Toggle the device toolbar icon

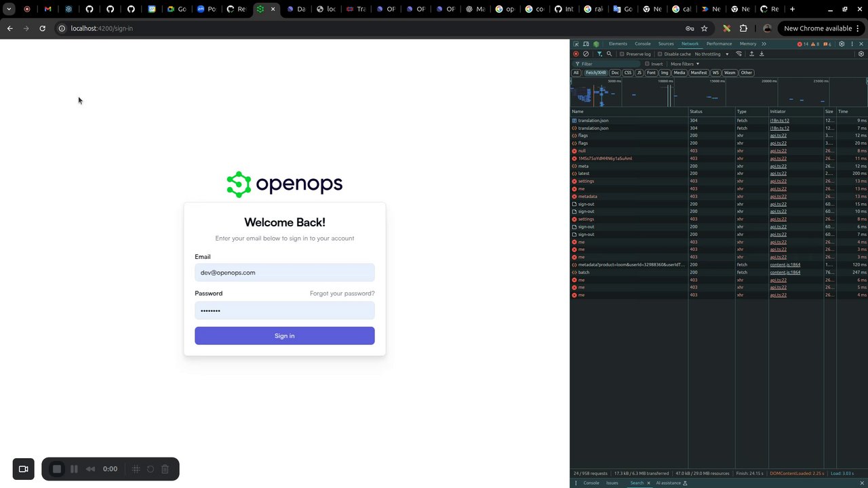pyautogui.click(x=586, y=43)
